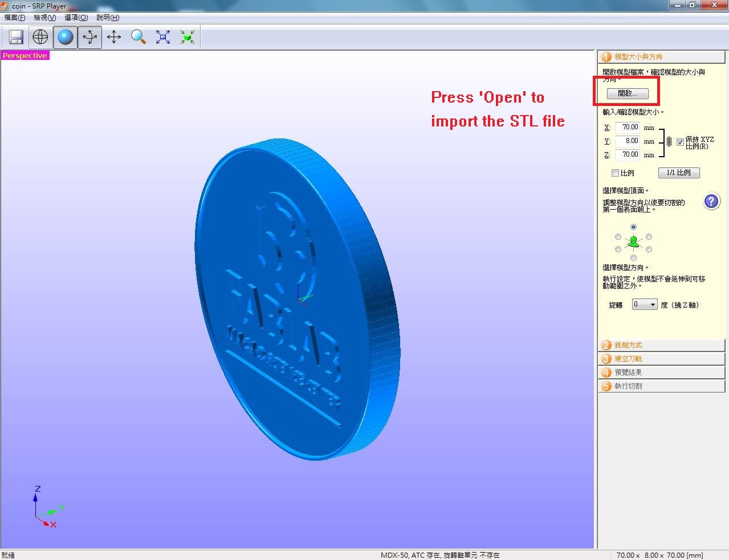Open the 旋轉 degree dropdown
The image size is (729, 560).
tap(645, 305)
